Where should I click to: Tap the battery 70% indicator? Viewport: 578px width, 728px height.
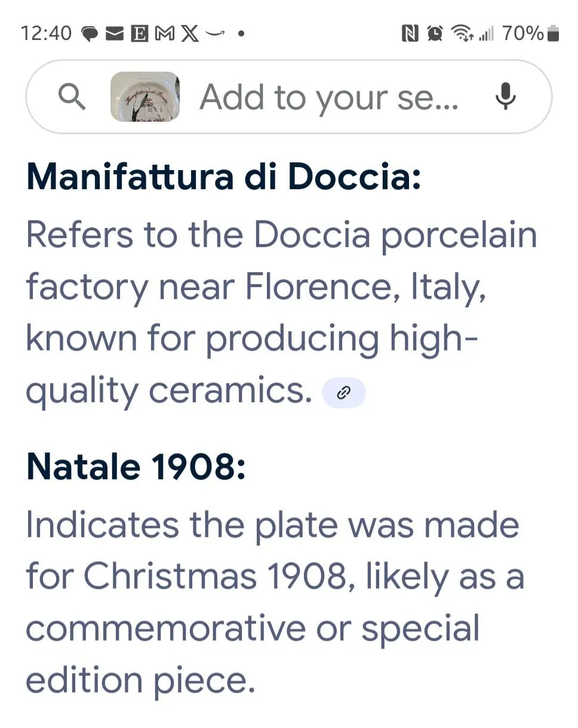click(x=530, y=33)
